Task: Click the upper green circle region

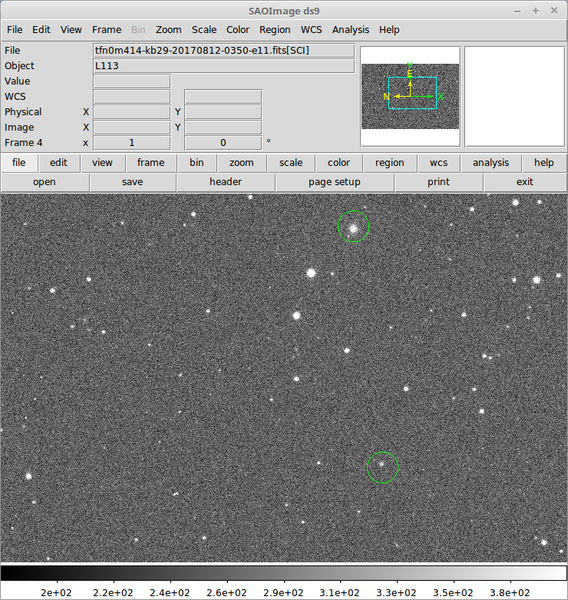Action: pos(353,226)
